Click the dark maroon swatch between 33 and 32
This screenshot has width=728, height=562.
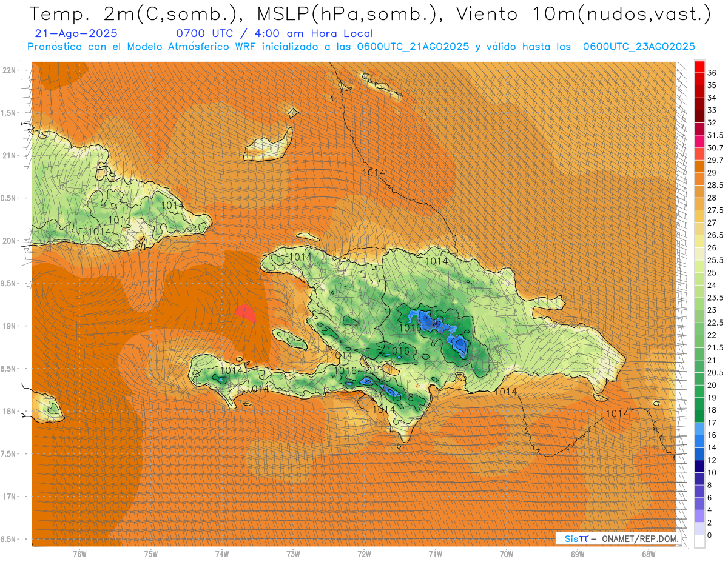coord(699,116)
